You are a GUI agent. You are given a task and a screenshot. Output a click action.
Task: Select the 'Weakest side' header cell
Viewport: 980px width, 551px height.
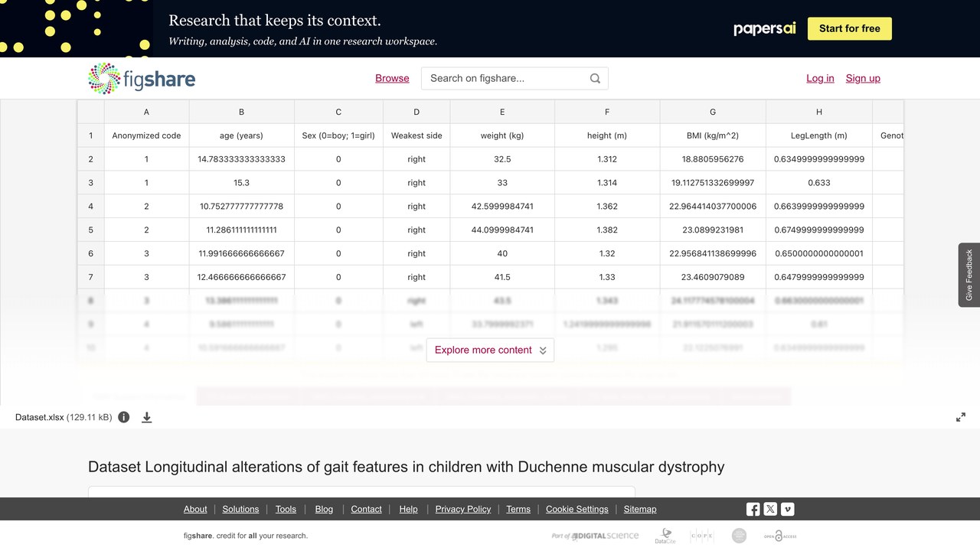point(416,135)
